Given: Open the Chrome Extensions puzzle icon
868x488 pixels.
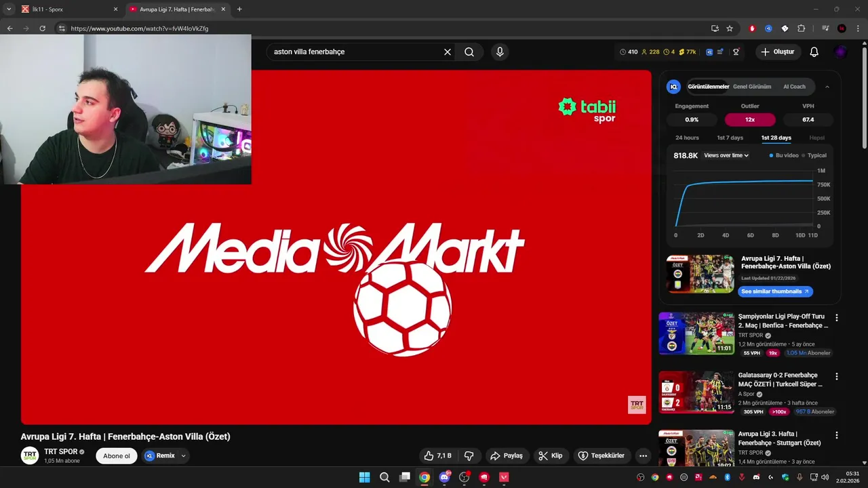Looking at the screenshot, I should coord(801,28).
